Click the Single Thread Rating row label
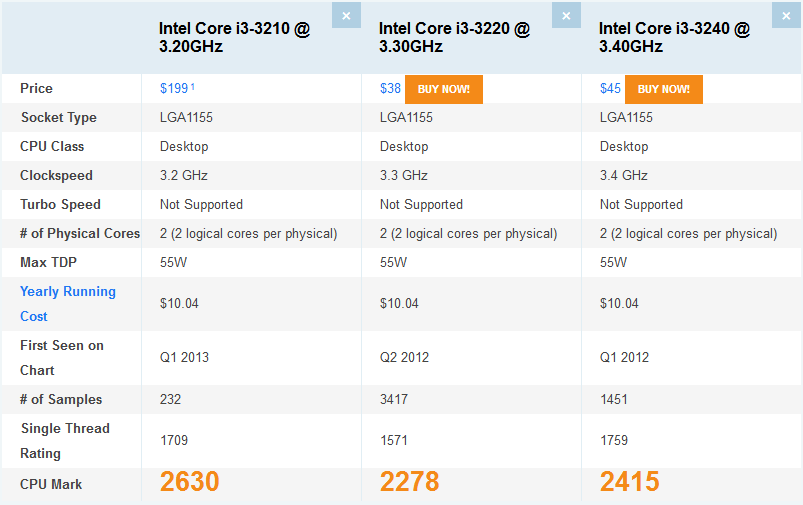The height and width of the screenshot is (505, 803). pos(65,441)
